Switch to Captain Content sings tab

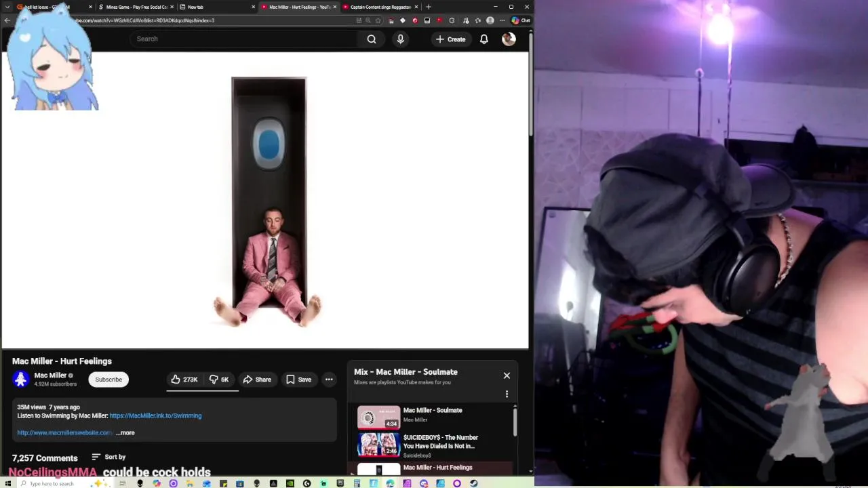[x=380, y=7]
